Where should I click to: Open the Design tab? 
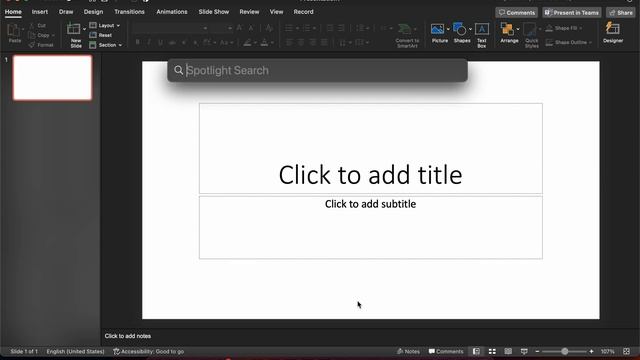point(93,12)
